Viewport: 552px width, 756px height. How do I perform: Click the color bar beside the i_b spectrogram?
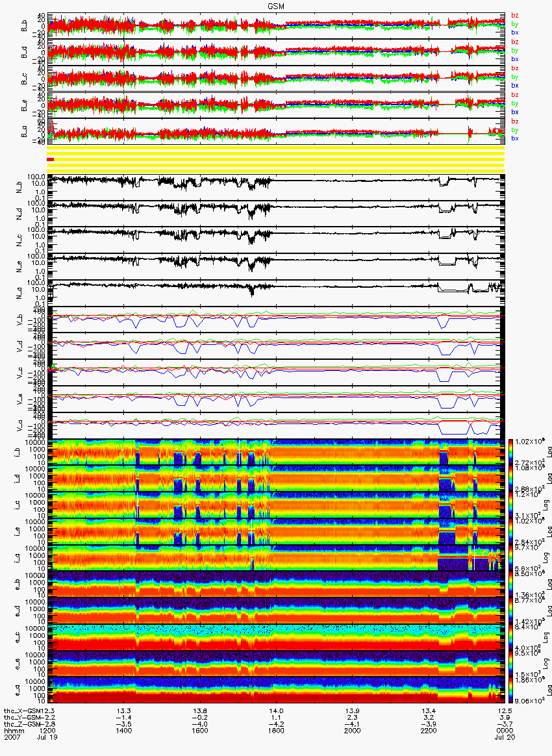pyautogui.click(x=509, y=453)
